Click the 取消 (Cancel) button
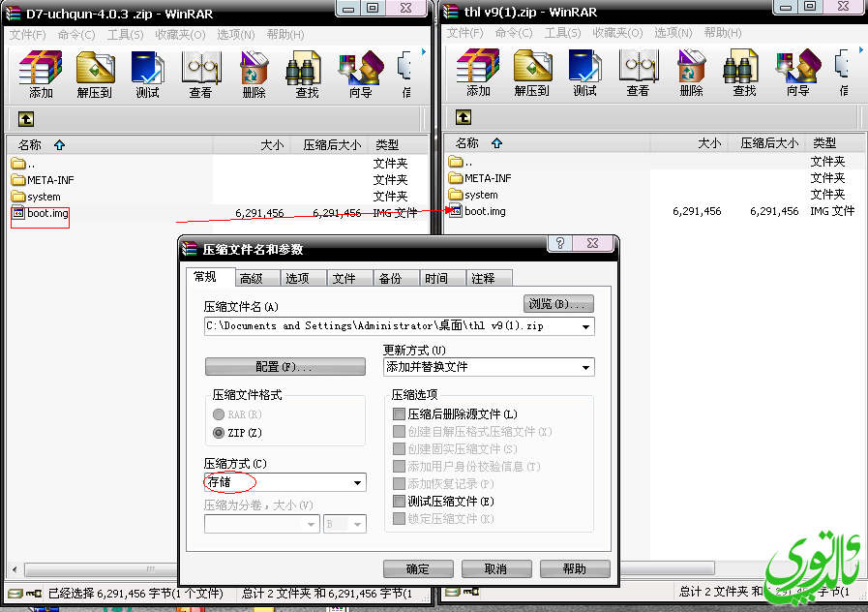This screenshot has width=868, height=612. pyautogui.click(x=496, y=569)
